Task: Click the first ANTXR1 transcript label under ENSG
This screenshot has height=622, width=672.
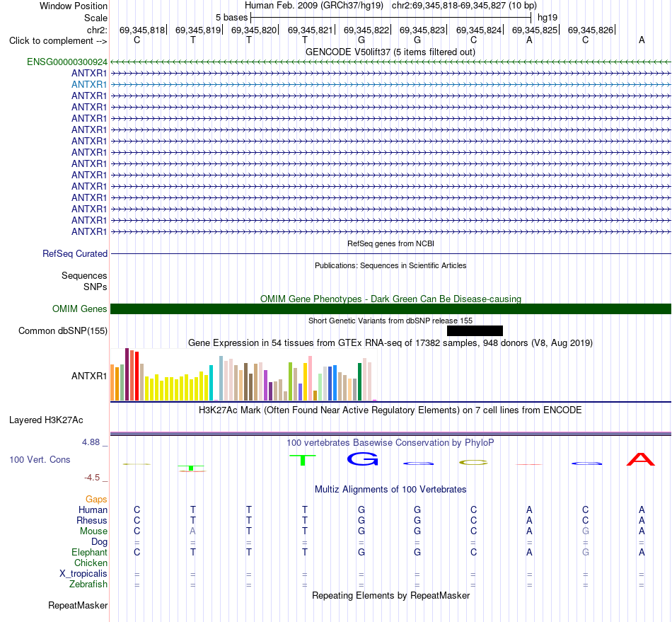Action: 89,74
